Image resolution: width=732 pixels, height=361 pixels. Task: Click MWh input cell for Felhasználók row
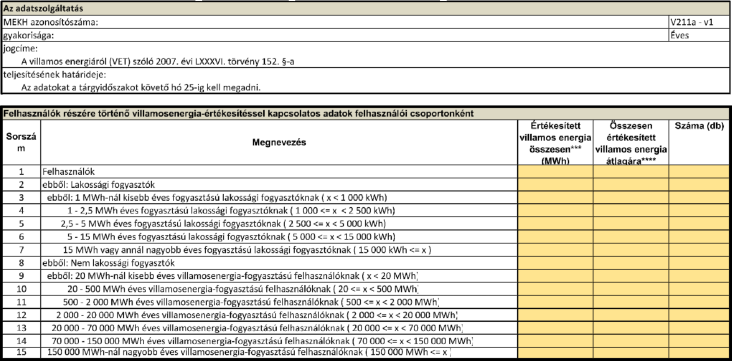tap(556, 171)
